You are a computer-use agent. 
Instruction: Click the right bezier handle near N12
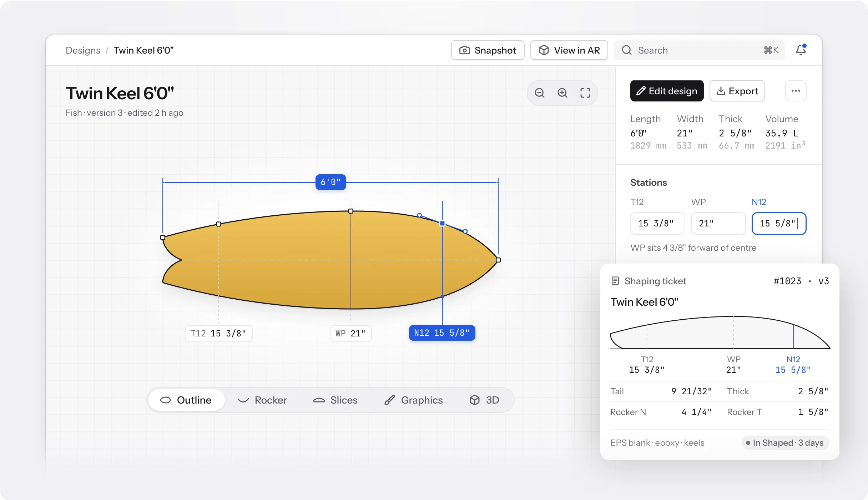pyautogui.click(x=465, y=231)
